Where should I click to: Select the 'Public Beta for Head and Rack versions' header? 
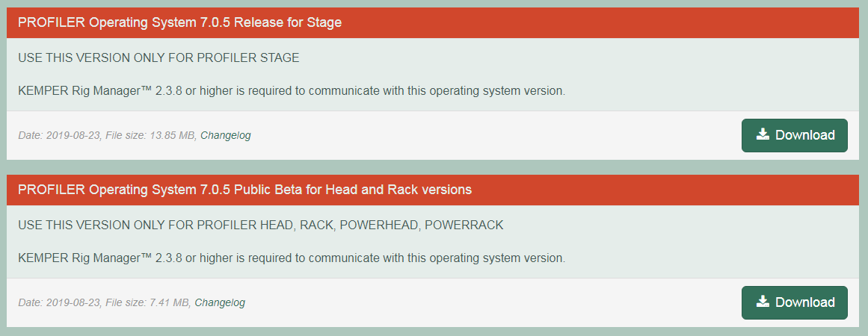[x=244, y=190]
